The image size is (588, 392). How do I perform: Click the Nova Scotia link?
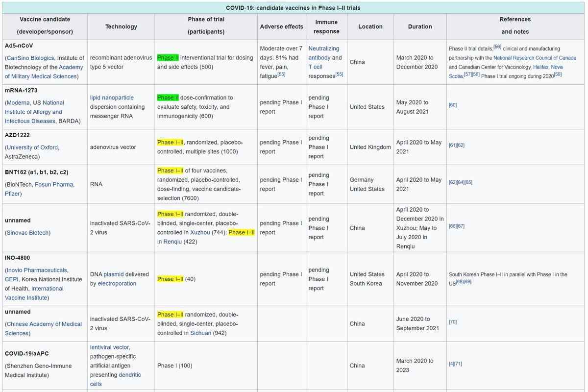point(505,72)
